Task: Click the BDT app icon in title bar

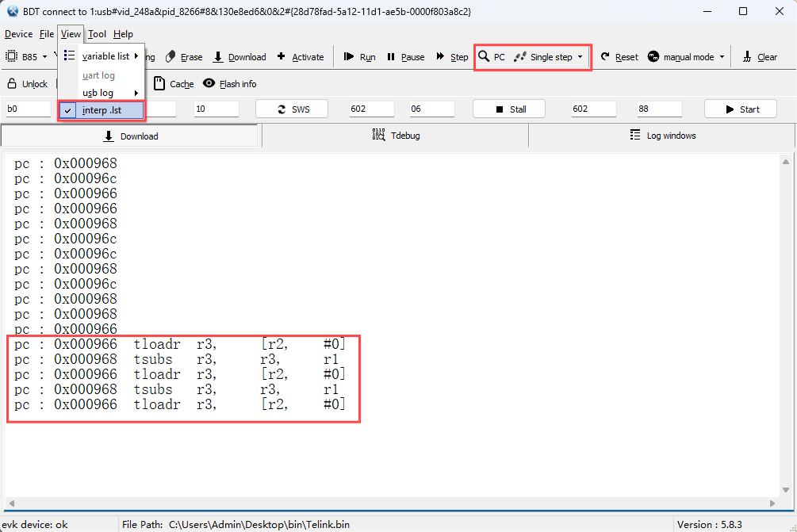Action: tap(13, 11)
